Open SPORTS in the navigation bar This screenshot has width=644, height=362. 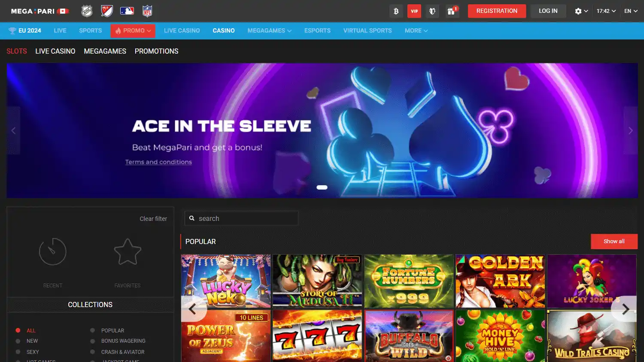pyautogui.click(x=91, y=31)
